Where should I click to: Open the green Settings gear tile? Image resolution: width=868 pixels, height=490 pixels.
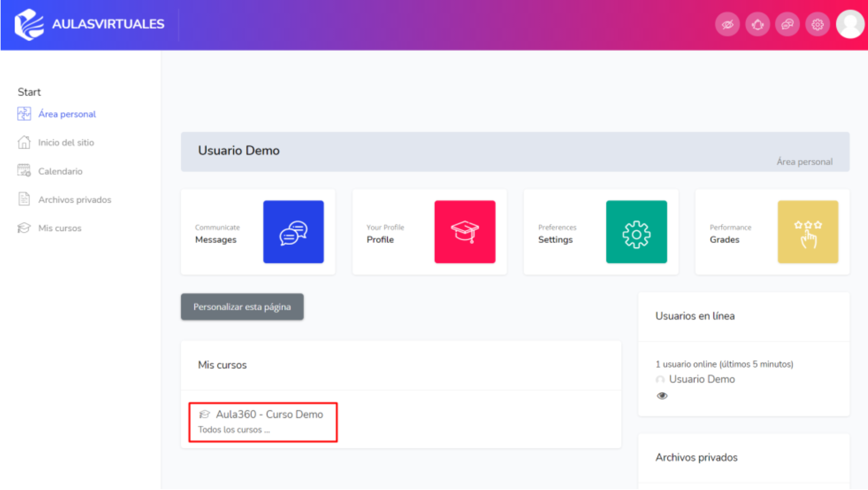[636, 232]
